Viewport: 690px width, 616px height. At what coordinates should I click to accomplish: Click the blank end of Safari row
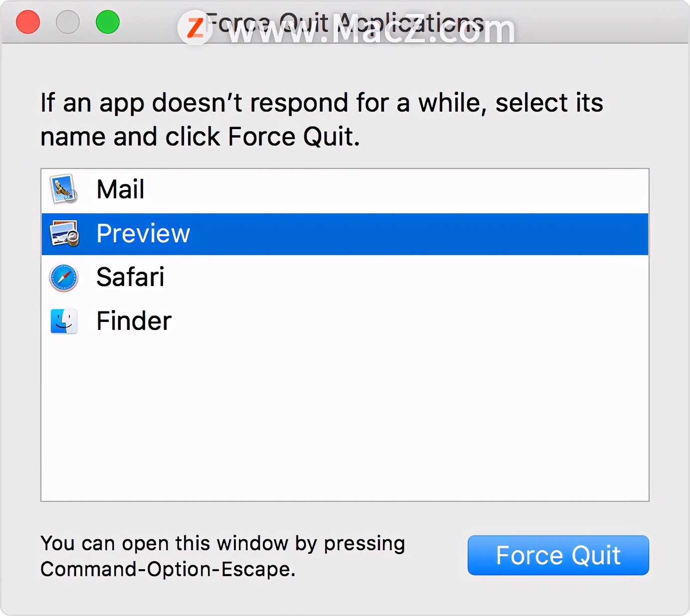[406, 277]
